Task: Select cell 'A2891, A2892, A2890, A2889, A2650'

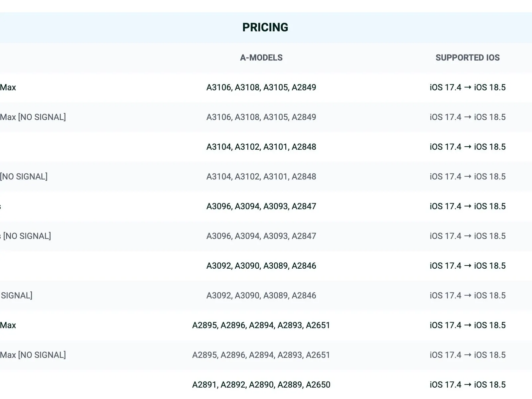Action: coord(261,385)
